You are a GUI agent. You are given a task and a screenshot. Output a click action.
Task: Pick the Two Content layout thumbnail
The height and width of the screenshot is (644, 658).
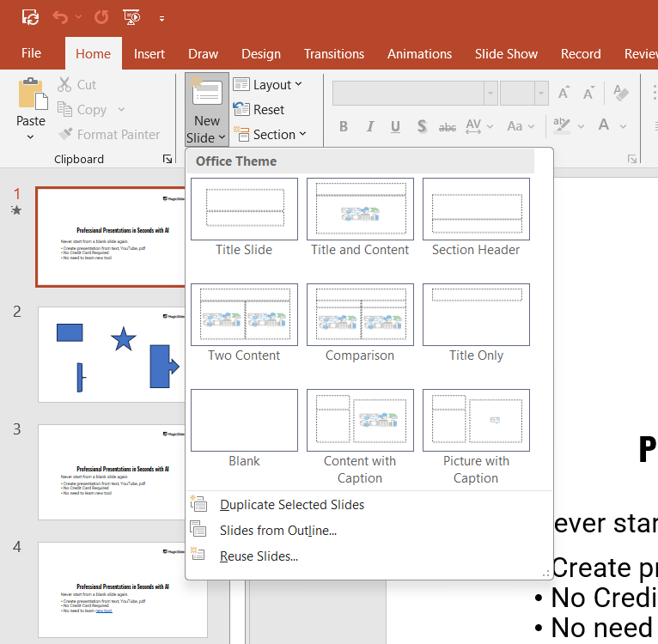point(244,314)
